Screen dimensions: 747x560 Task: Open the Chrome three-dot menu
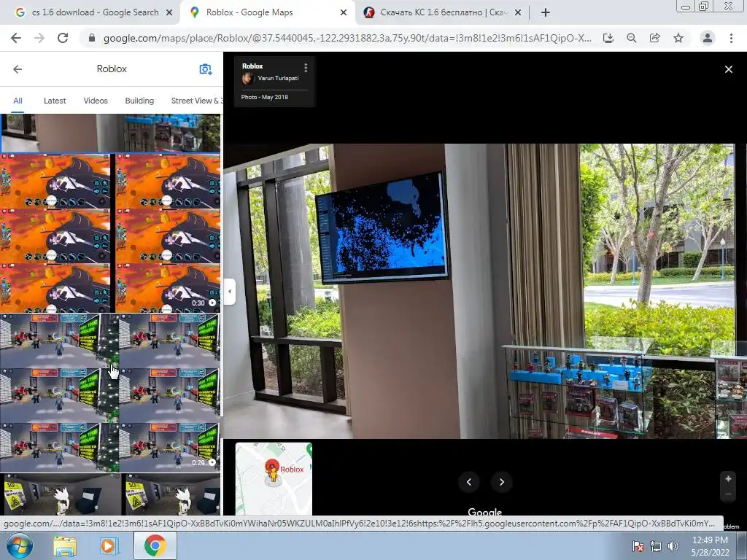point(731,38)
